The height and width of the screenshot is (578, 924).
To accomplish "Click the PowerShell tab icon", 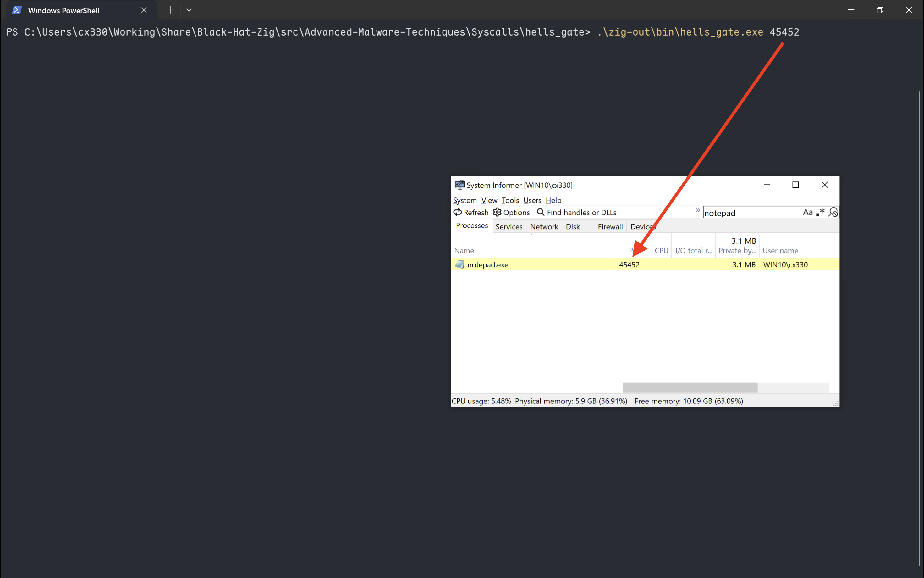I will point(16,10).
